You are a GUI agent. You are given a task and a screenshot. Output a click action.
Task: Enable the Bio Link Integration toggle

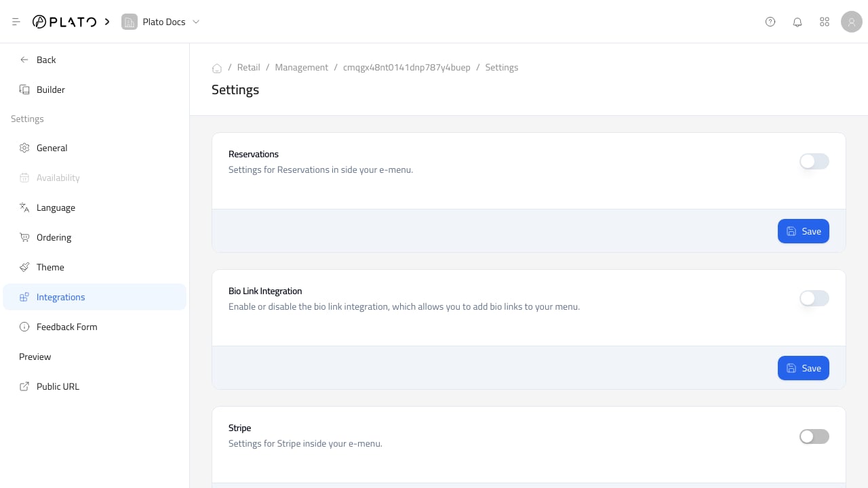(x=814, y=298)
